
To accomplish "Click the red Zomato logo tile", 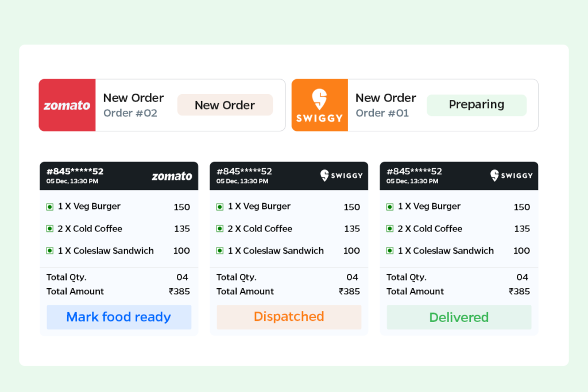I will click(x=67, y=105).
